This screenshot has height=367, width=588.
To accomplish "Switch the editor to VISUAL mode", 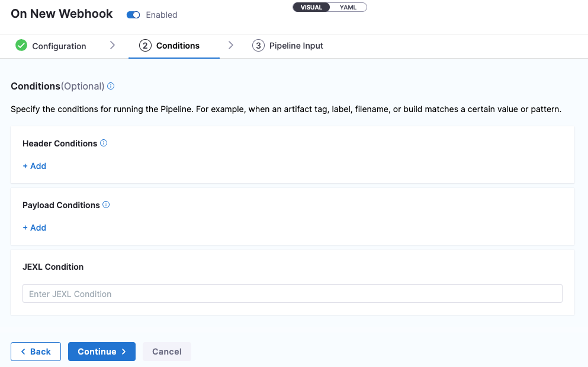I will [x=311, y=8].
